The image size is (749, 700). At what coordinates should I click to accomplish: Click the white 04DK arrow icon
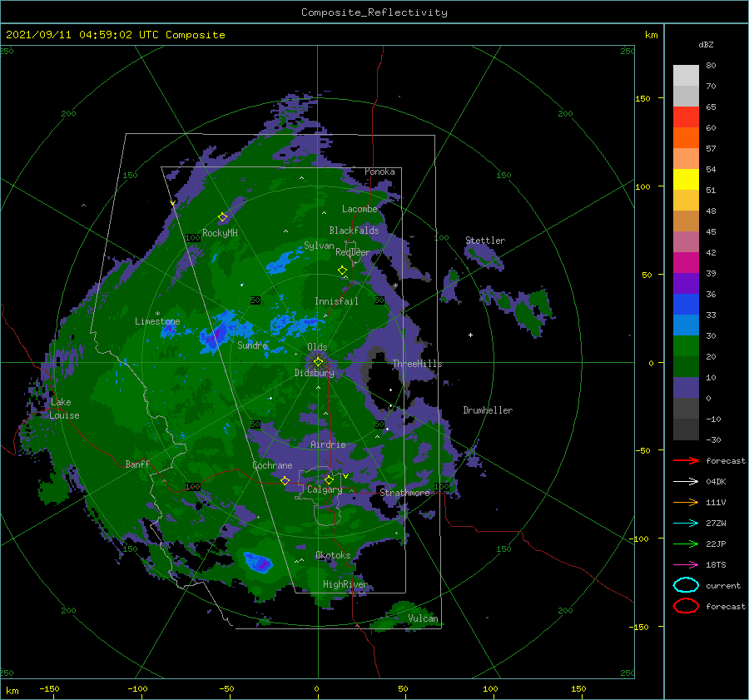coord(686,481)
